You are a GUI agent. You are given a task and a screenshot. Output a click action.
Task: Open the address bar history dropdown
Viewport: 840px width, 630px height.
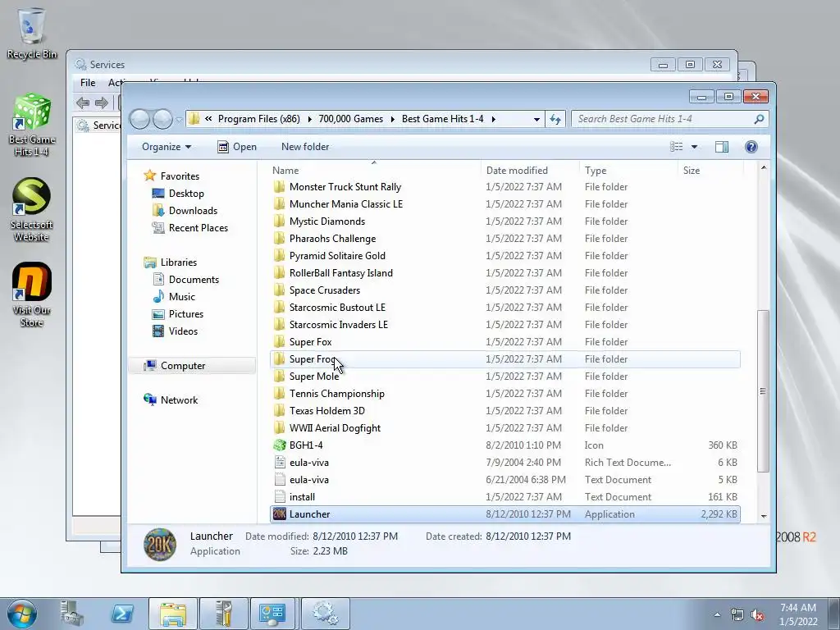[x=536, y=119]
